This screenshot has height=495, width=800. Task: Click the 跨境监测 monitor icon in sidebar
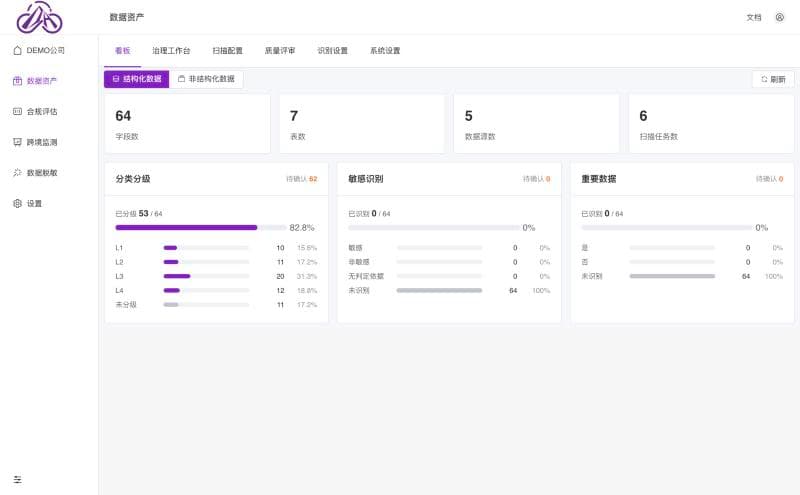tap(17, 142)
